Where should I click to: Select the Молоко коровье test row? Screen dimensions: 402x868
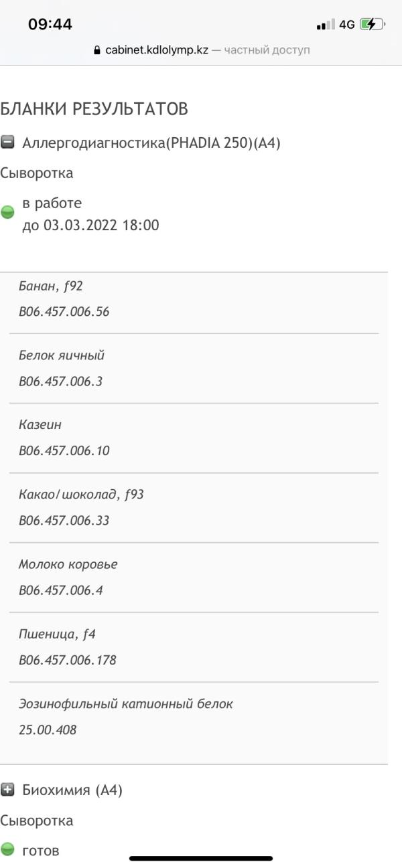pyautogui.click(x=194, y=578)
